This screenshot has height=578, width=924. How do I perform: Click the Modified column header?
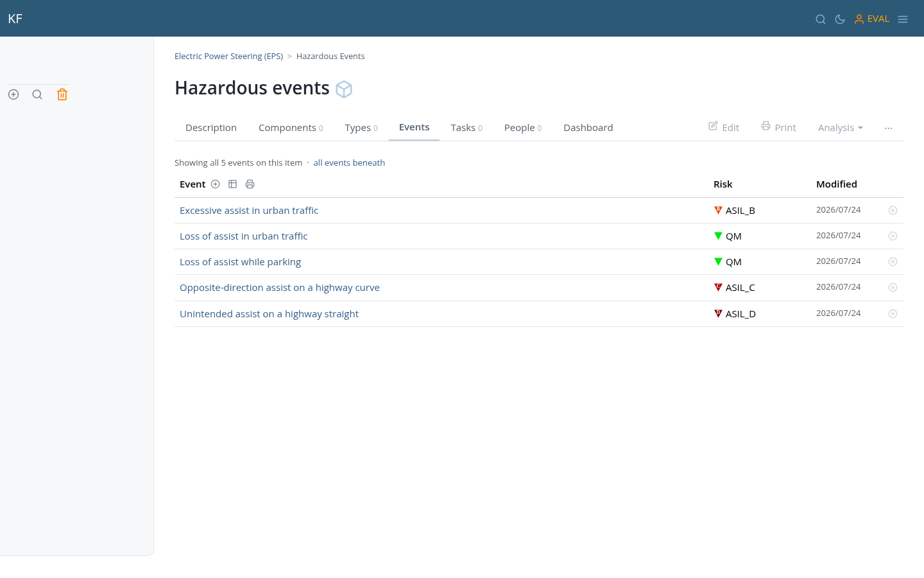pyautogui.click(x=837, y=184)
